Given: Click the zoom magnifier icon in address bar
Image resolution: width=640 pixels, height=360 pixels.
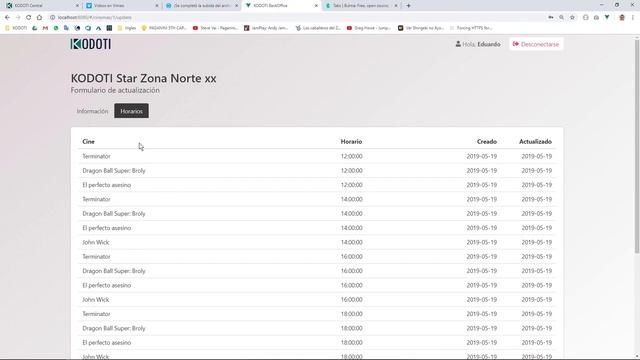Looking at the screenshot, I should coord(562,18).
